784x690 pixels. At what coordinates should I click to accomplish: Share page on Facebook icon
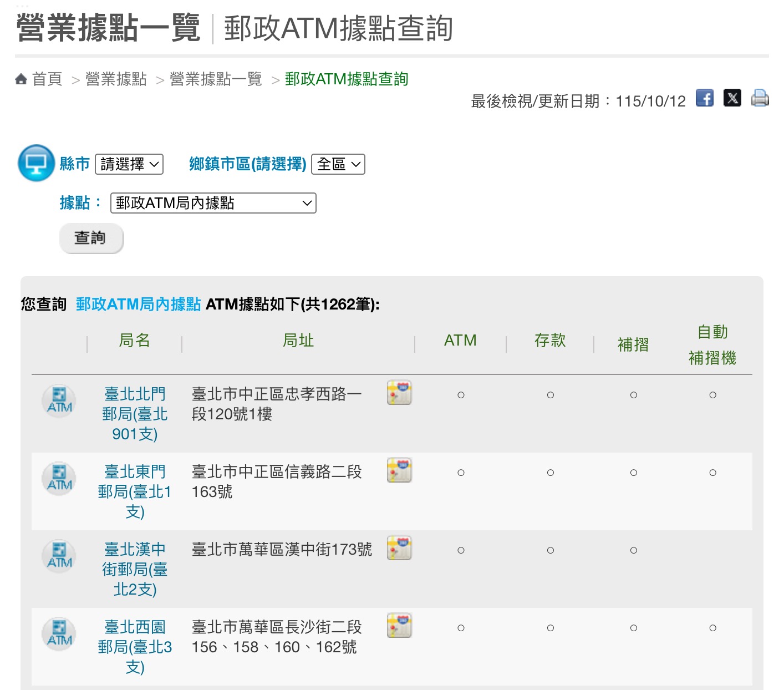(x=705, y=98)
